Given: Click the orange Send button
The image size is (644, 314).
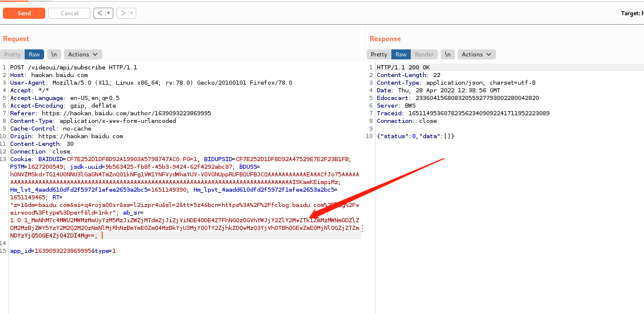Looking at the screenshot, I should tap(24, 13).
